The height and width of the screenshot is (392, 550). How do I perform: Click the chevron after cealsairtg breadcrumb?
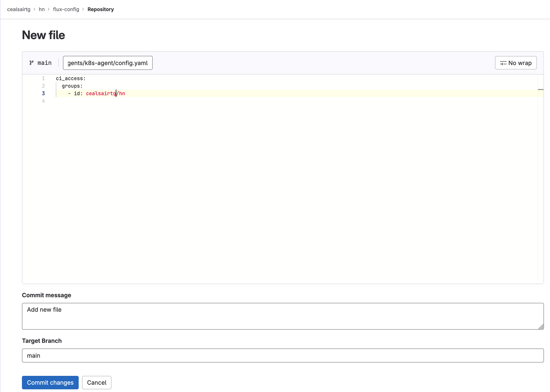pos(35,9)
